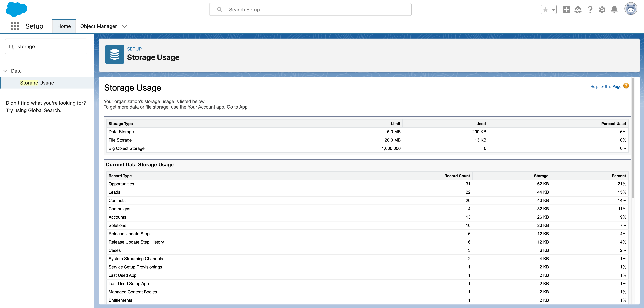The image size is (644, 308).
Task: Open the Setup gear icon
Action: click(x=602, y=9)
